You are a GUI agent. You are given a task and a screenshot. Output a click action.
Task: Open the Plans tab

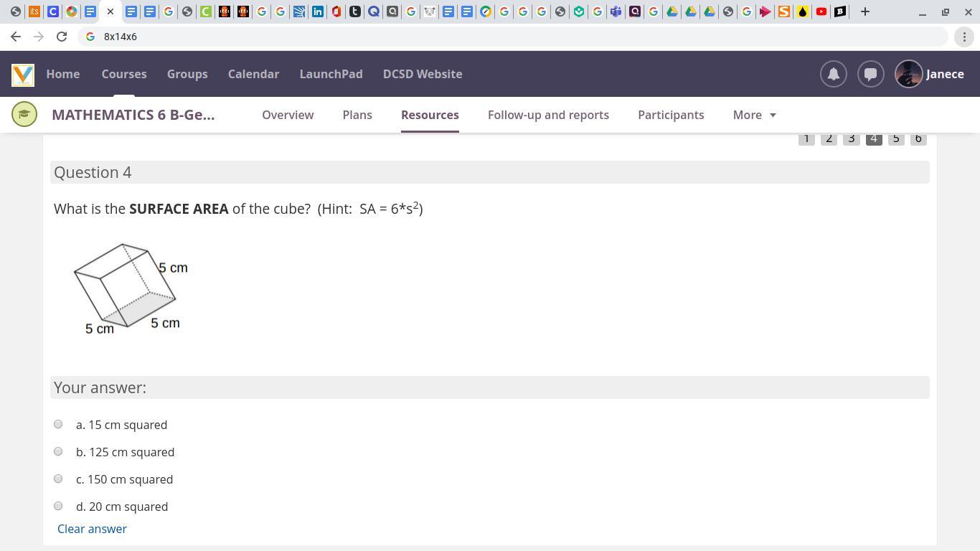click(357, 115)
